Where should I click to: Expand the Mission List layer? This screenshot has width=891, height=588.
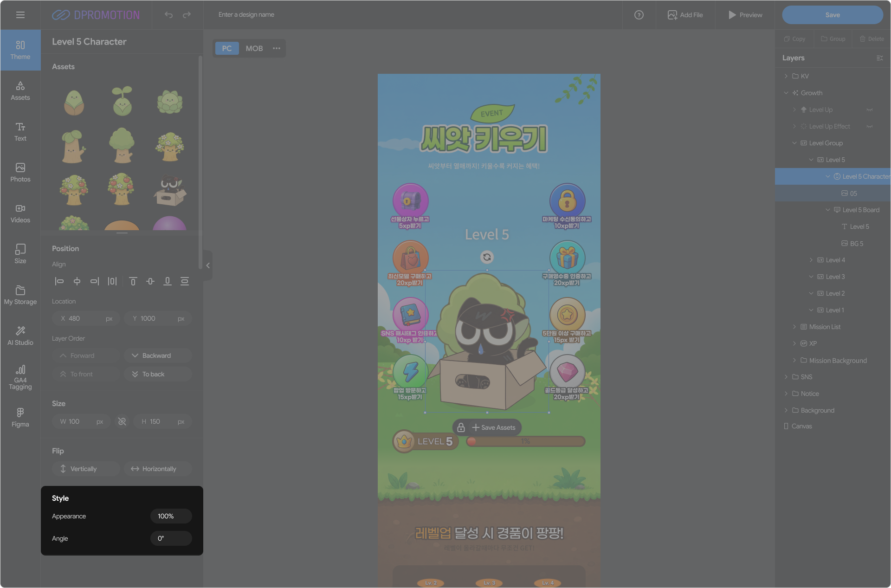tap(794, 327)
